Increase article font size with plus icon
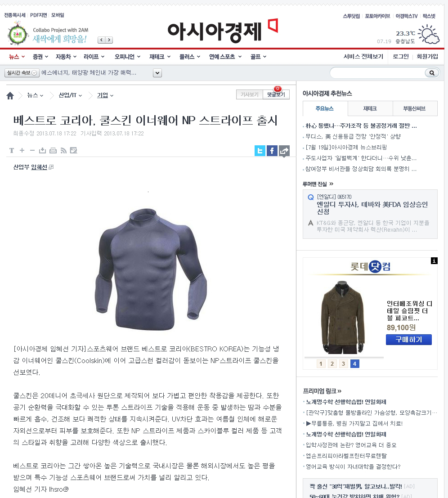The height and width of the screenshot is (498, 448). point(22,150)
